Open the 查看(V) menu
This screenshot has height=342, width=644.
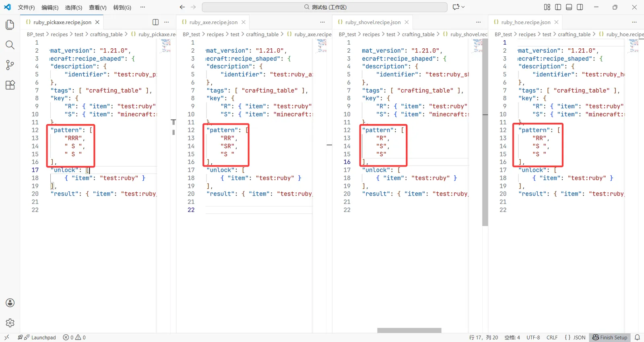point(98,7)
